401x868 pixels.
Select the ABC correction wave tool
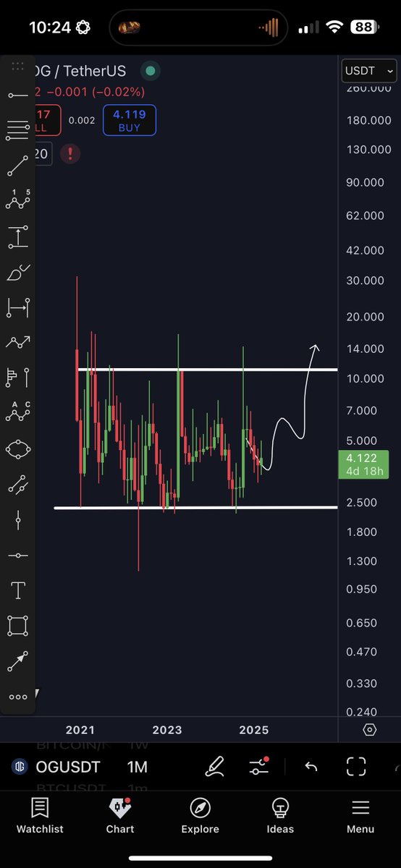click(x=17, y=412)
